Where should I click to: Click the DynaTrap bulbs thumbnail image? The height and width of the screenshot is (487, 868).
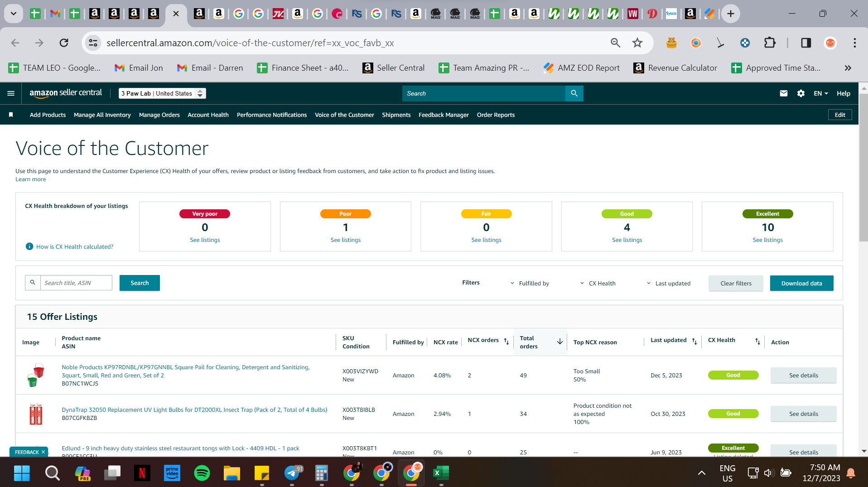pos(36,414)
